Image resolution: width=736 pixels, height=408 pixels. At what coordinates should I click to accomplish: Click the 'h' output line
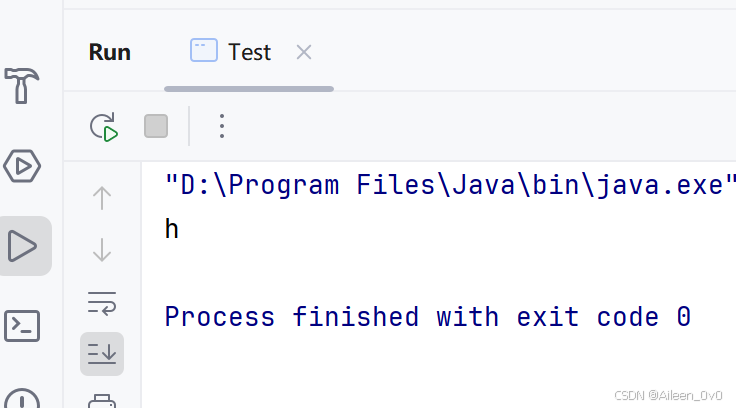click(172, 229)
